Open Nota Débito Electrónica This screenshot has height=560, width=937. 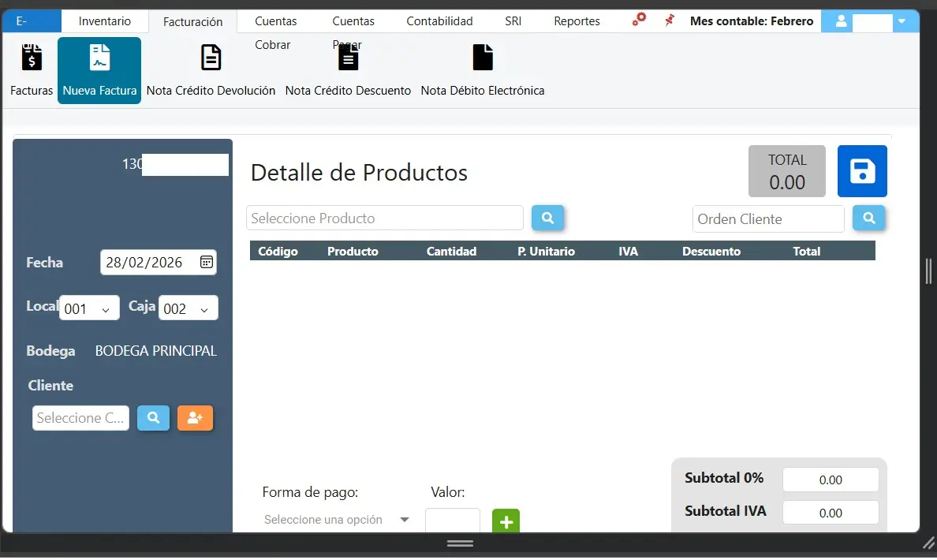click(x=483, y=69)
